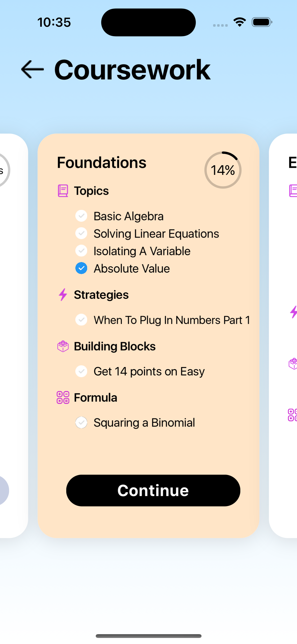This screenshot has width=297, height=644.
Task: Tap book icon on next card
Action: tap(293, 191)
